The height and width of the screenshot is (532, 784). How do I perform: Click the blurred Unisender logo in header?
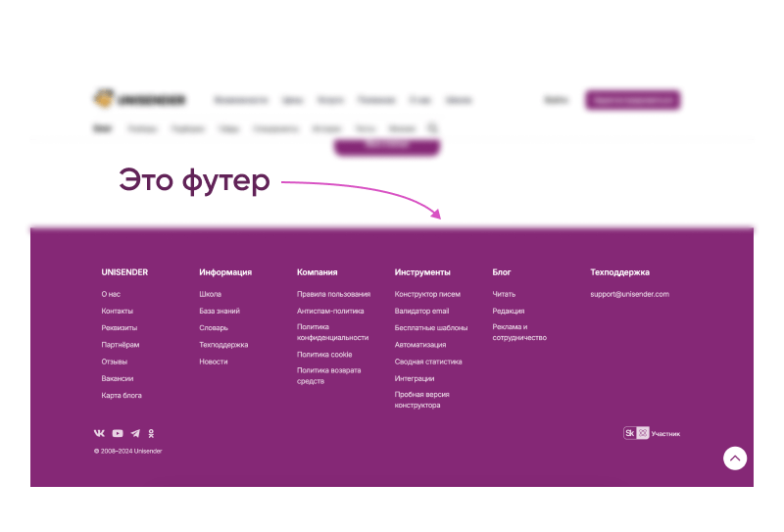[x=139, y=99]
